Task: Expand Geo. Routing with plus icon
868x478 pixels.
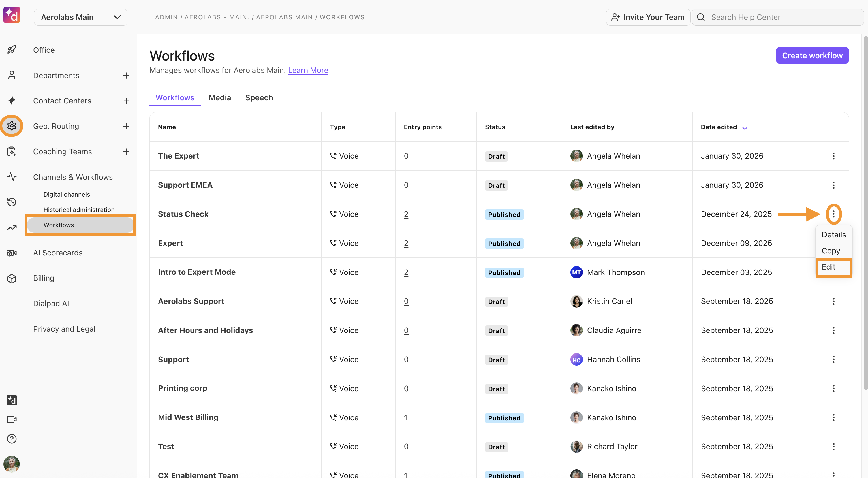Action: (x=126, y=126)
